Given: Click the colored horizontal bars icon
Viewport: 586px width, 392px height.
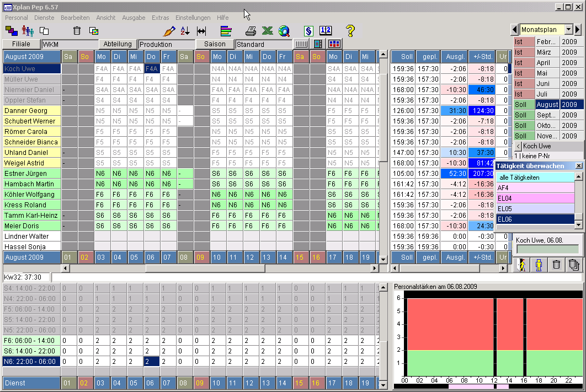Looking at the screenshot, I should 226,31.
